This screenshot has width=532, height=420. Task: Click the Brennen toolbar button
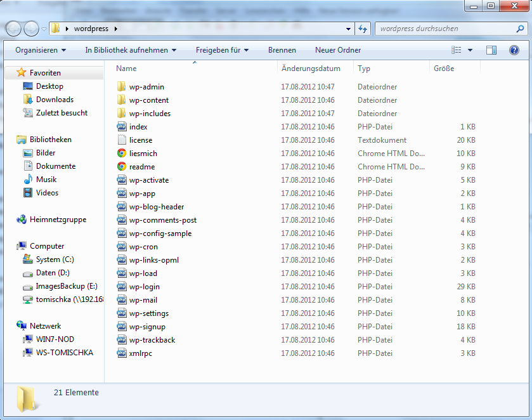coord(282,50)
